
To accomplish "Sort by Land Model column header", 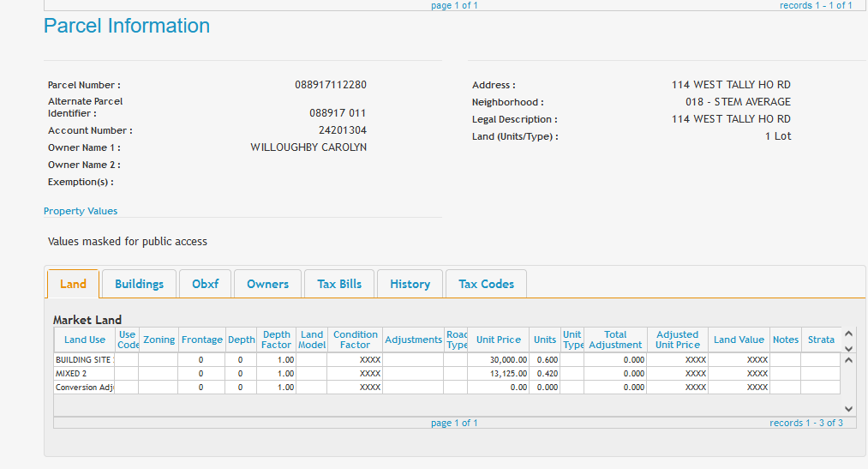I will (312, 340).
